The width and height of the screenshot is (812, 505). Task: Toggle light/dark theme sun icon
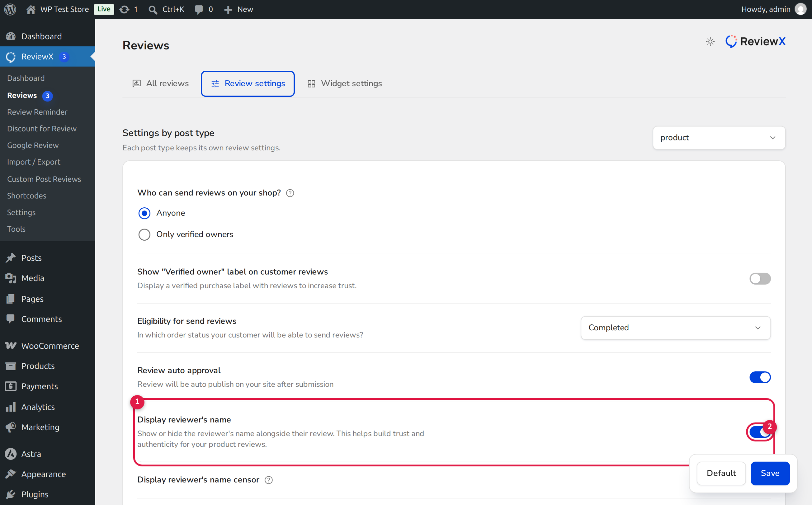click(710, 42)
